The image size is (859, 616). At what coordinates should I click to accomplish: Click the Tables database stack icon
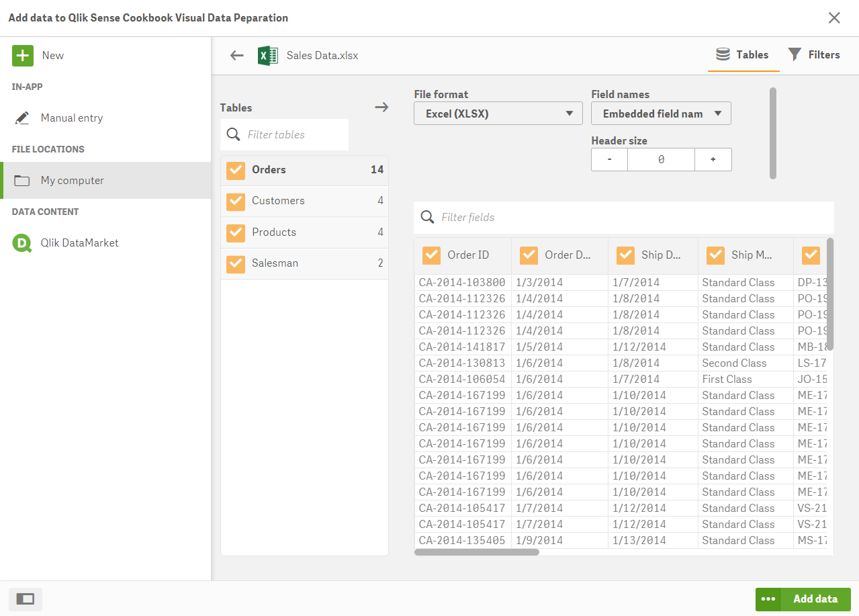pyautogui.click(x=723, y=54)
